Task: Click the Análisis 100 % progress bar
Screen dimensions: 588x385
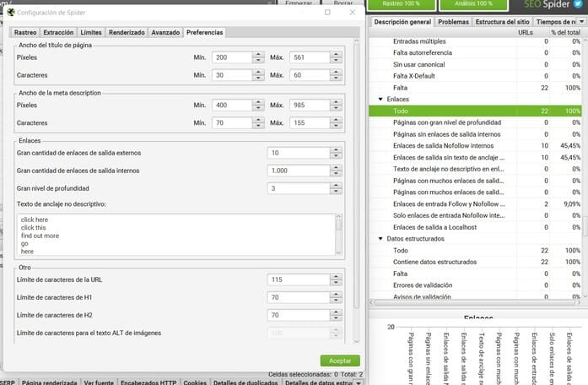Action: (473, 4)
